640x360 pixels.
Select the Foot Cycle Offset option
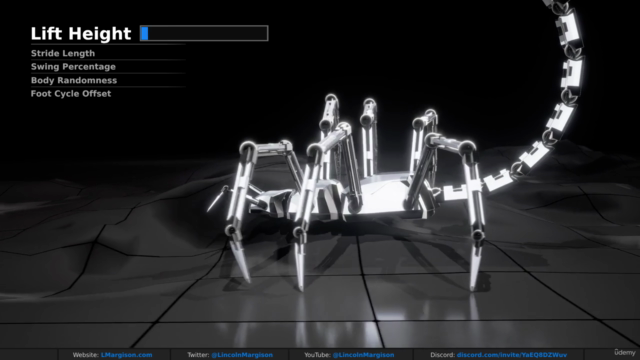point(71,93)
